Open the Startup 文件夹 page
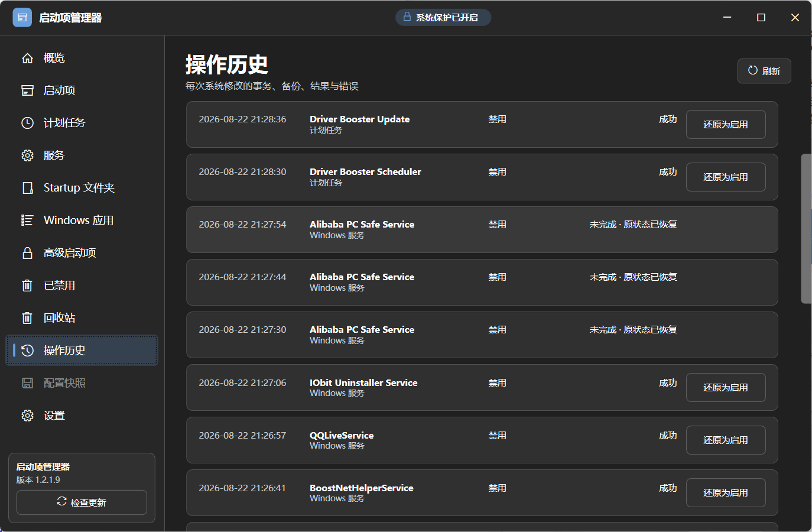The width and height of the screenshot is (812, 532). (x=82, y=188)
